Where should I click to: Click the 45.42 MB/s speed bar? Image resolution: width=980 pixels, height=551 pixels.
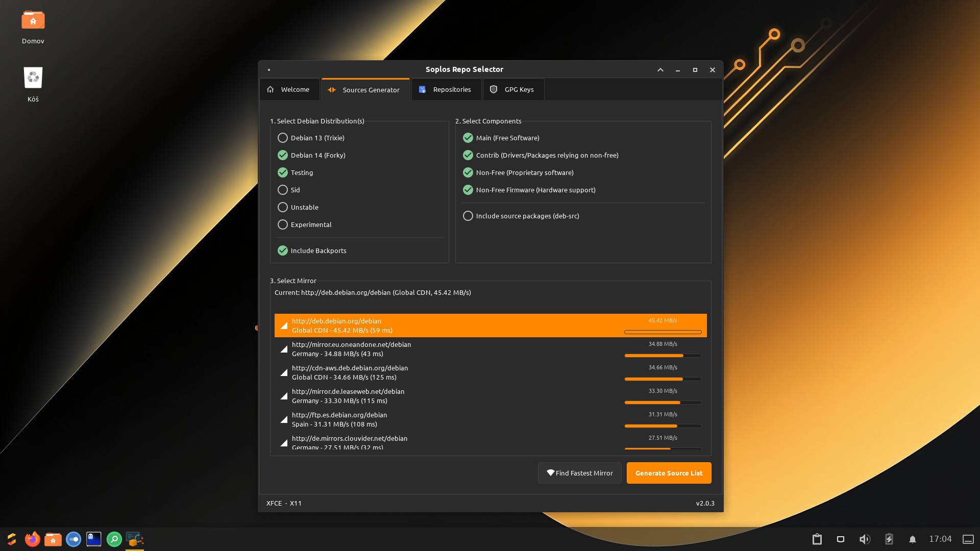663,332
